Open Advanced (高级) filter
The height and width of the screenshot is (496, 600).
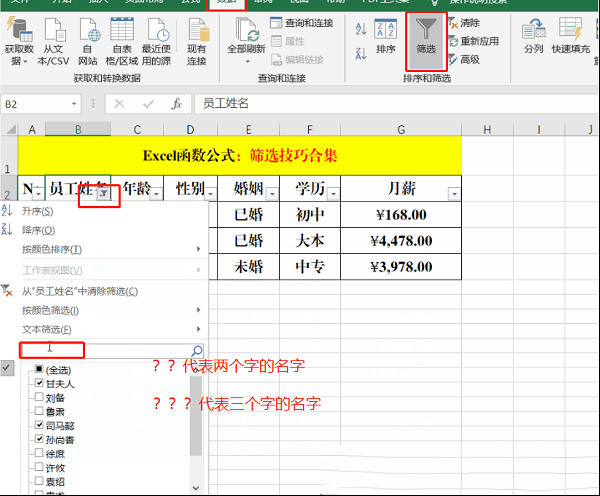(x=464, y=60)
